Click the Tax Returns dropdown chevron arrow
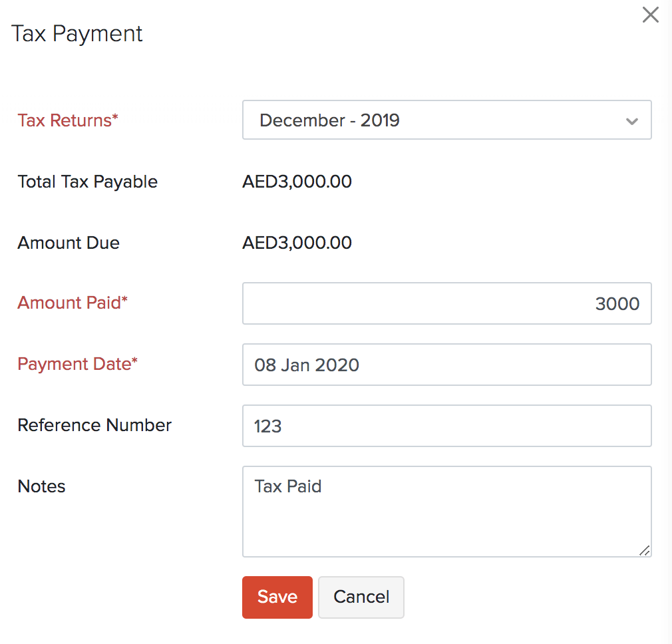 pos(632,121)
